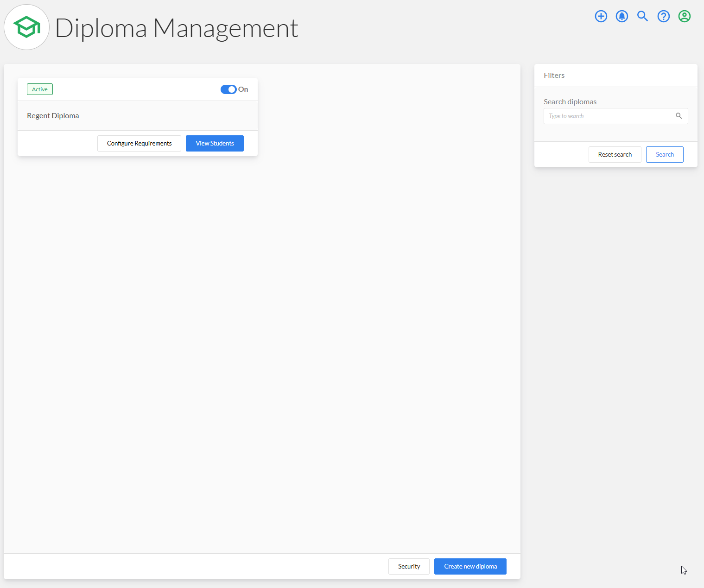Open the user profile account icon

685,16
